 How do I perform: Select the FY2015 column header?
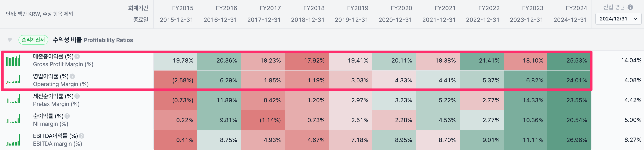pyautogui.click(x=183, y=8)
